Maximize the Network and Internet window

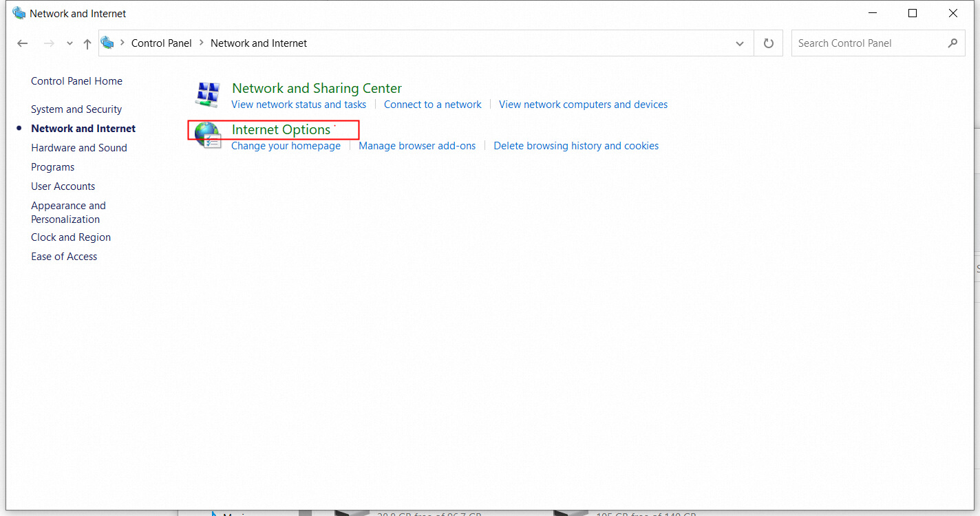click(x=913, y=13)
